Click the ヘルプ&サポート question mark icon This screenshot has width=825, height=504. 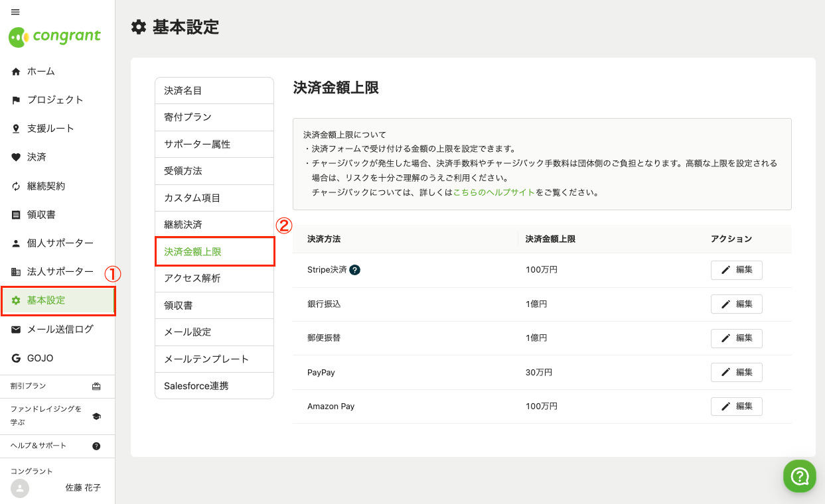click(x=96, y=446)
